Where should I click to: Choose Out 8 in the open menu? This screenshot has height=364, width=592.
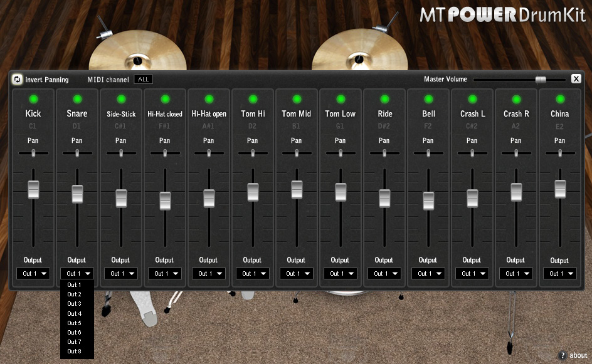(75, 351)
